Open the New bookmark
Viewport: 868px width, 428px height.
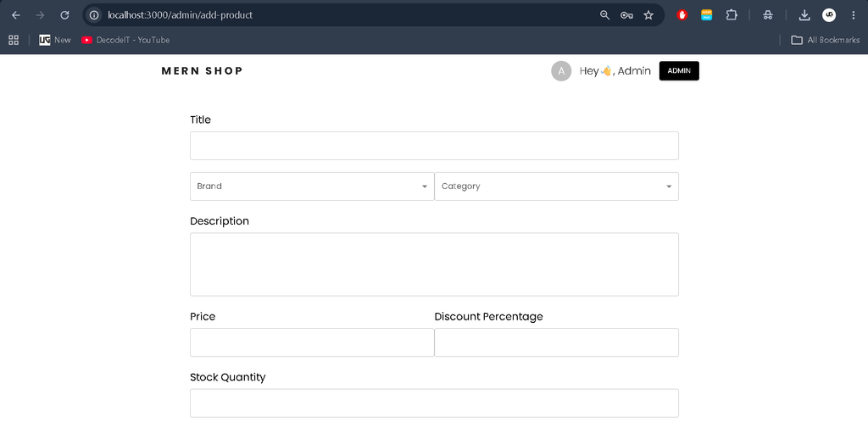[55, 40]
